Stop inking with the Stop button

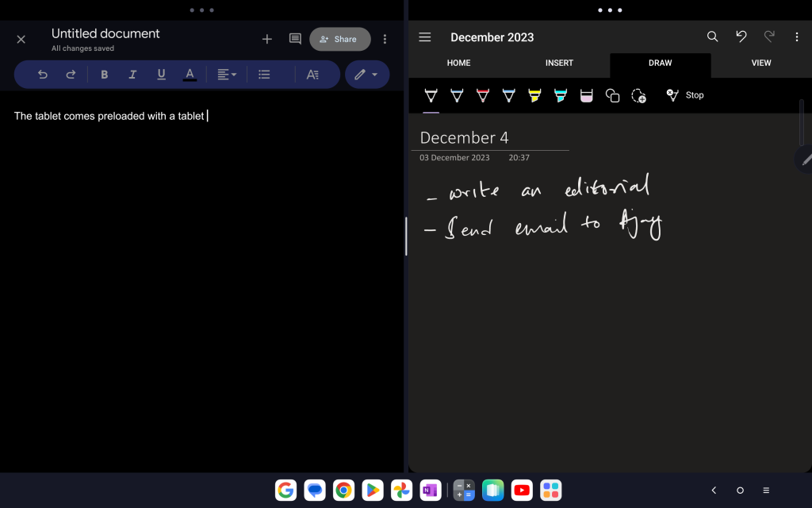(685, 95)
